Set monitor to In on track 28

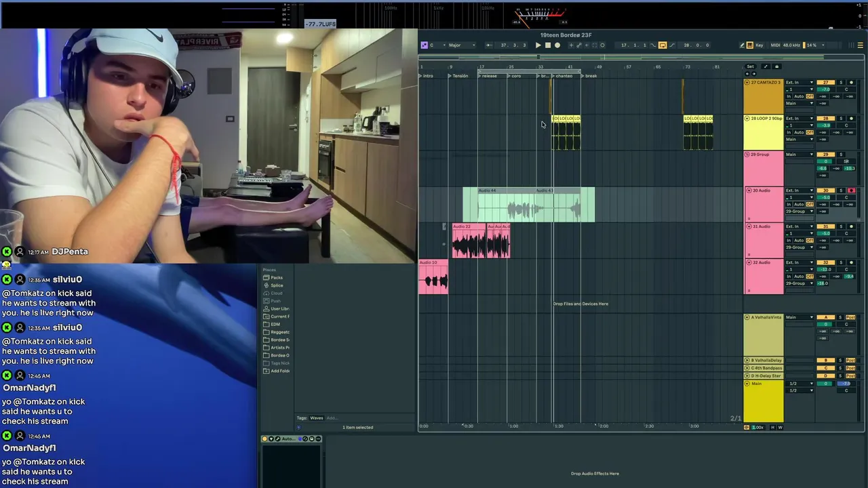[x=789, y=132]
